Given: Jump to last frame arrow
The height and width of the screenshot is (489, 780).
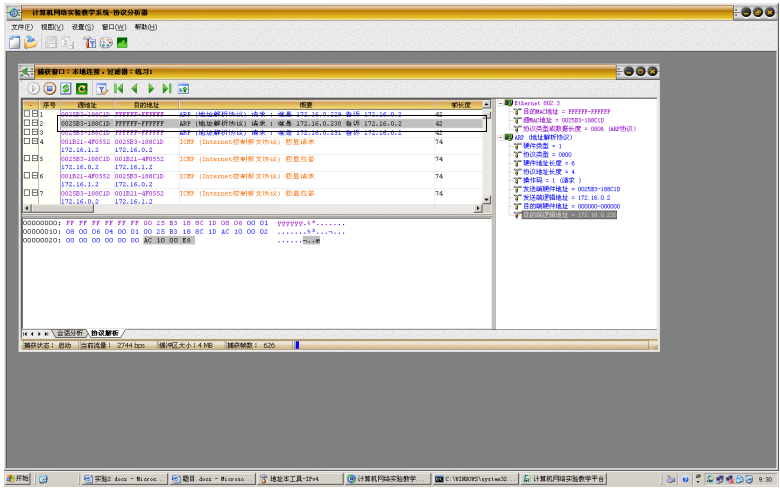Looking at the screenshot, I should (167, 89).
